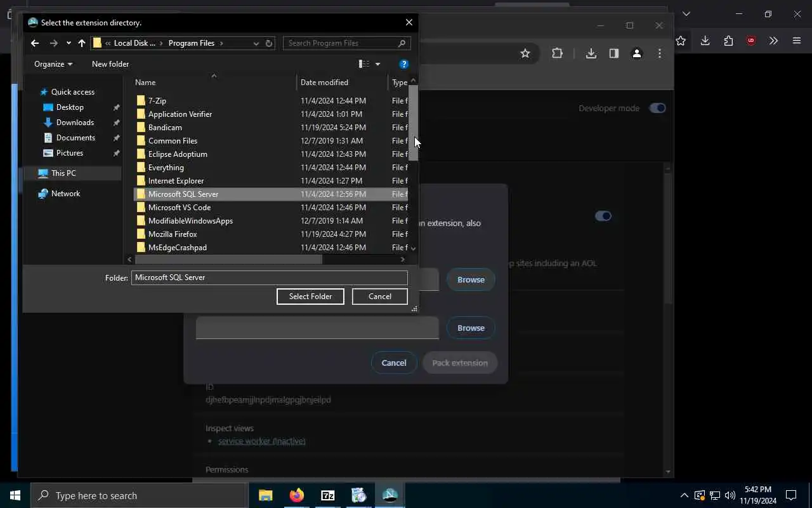Screen dimensions: 812x508
Task: Toggle the extension enable switch
Action: pos(603,216)
